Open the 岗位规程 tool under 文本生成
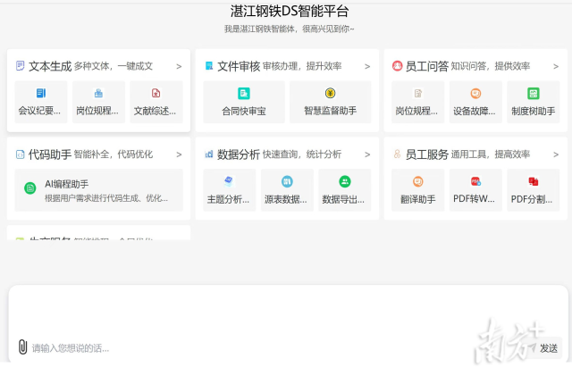Viewport: 572px width, 392px height. click(98, 102)
